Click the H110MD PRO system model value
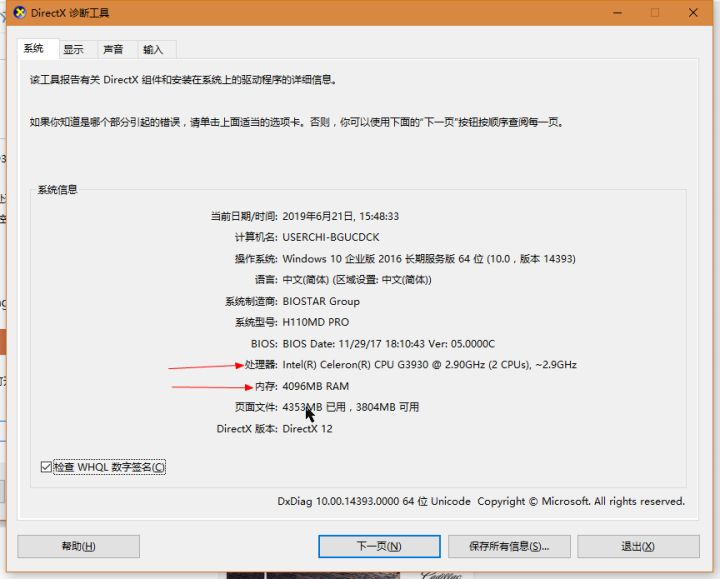Screen dimensions: 720x579 315,322
